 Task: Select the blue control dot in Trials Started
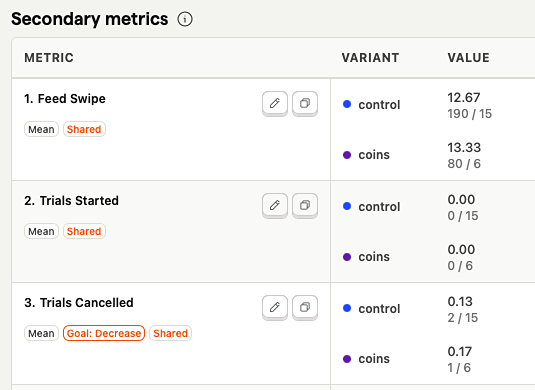[x=347, y=206]
